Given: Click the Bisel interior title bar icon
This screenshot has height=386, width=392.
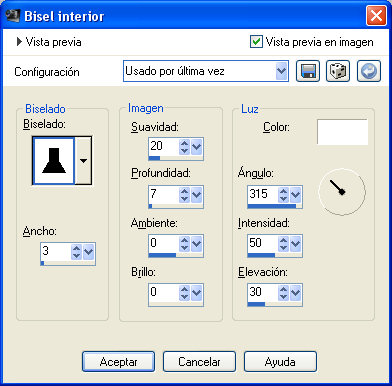Looking at the screenshot, I should pyautogui.click(x=13, y=15).
